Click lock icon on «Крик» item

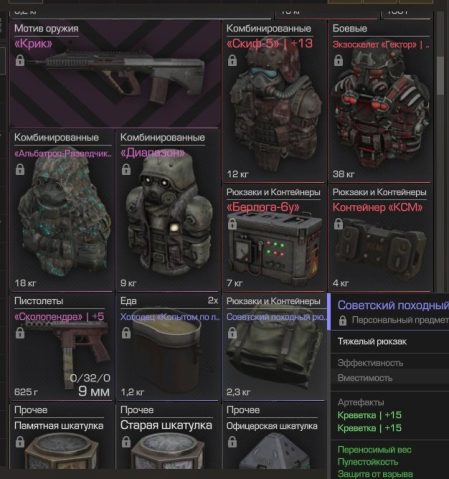tap(20, 61)
